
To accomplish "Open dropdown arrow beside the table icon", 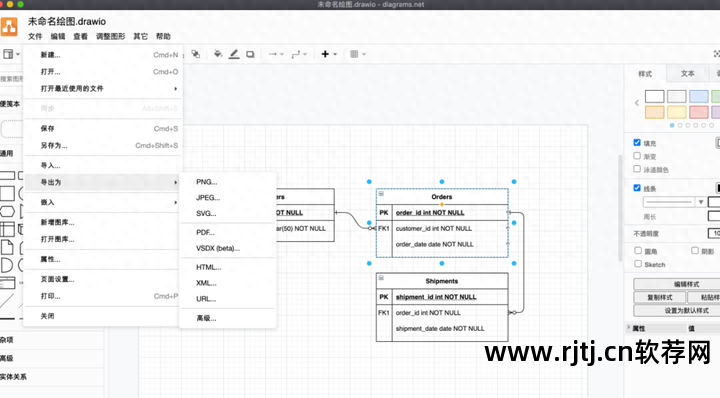I will (x=364, y=54).
